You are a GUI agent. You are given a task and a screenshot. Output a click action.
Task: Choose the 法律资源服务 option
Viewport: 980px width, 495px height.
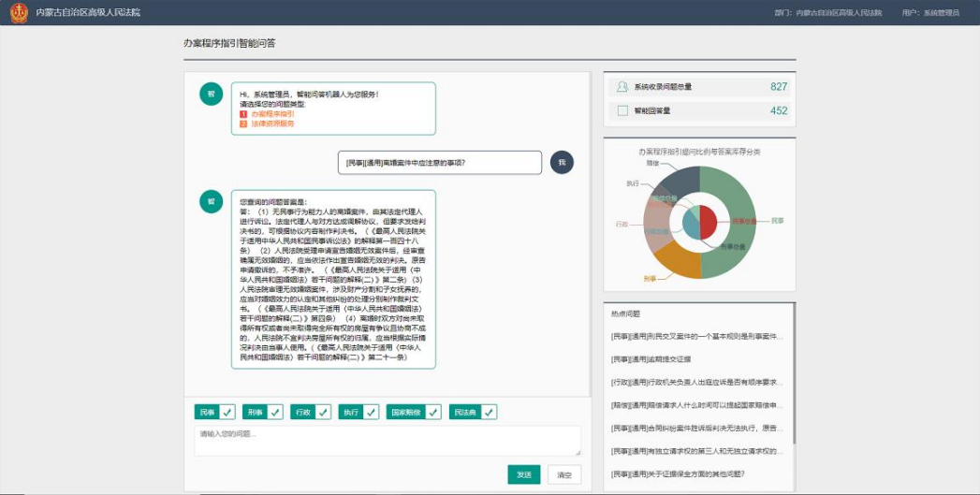click(x=271, y=124)
